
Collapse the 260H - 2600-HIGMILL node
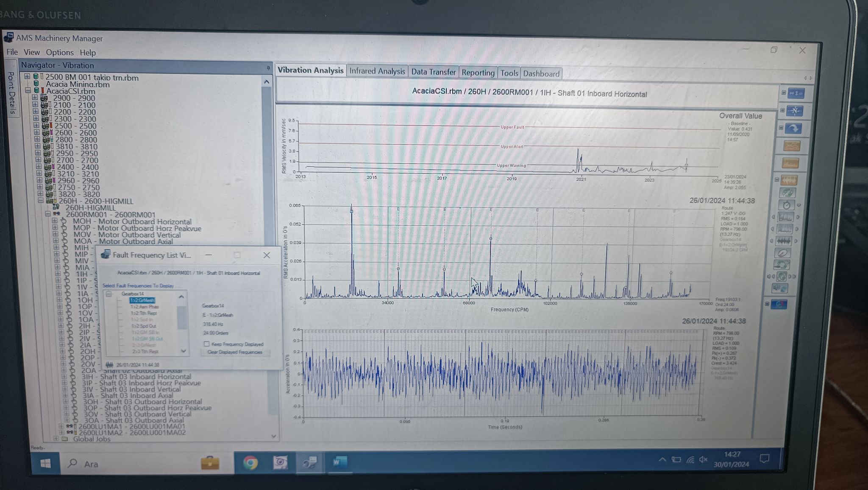point(41,201)
